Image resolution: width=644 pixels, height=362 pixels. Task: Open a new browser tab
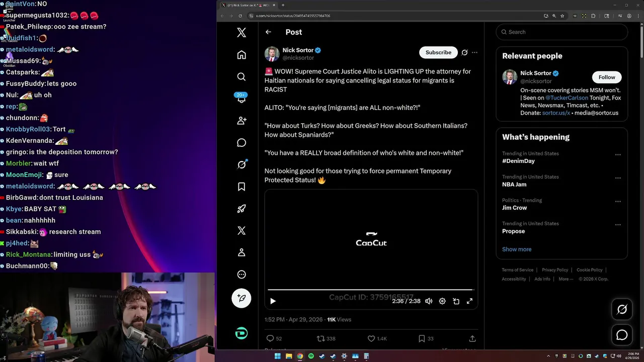click(x=283, y=5)
